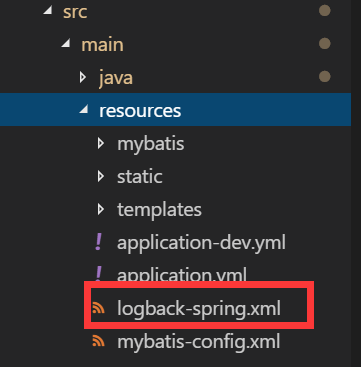Image resolution: width=361 pixels, height=367 pixels.
Task: Select the application.yml file
Action: click(182, 274)
